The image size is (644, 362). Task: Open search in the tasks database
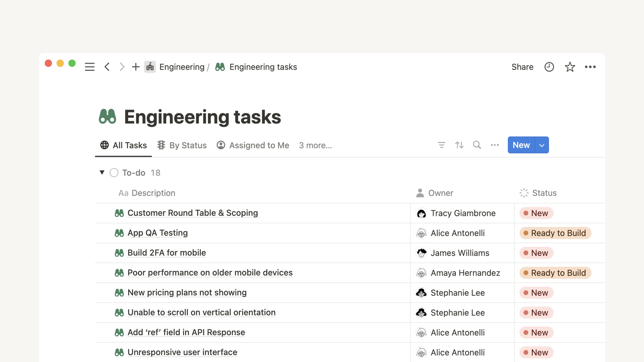pos(477,145)
